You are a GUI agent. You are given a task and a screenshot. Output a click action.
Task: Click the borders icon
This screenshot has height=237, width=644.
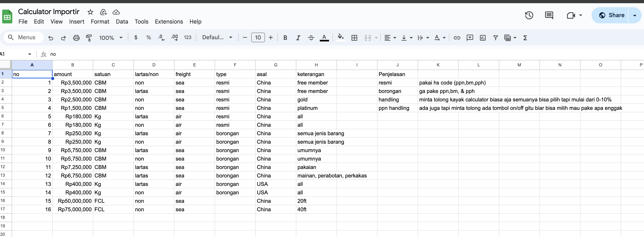354,38
